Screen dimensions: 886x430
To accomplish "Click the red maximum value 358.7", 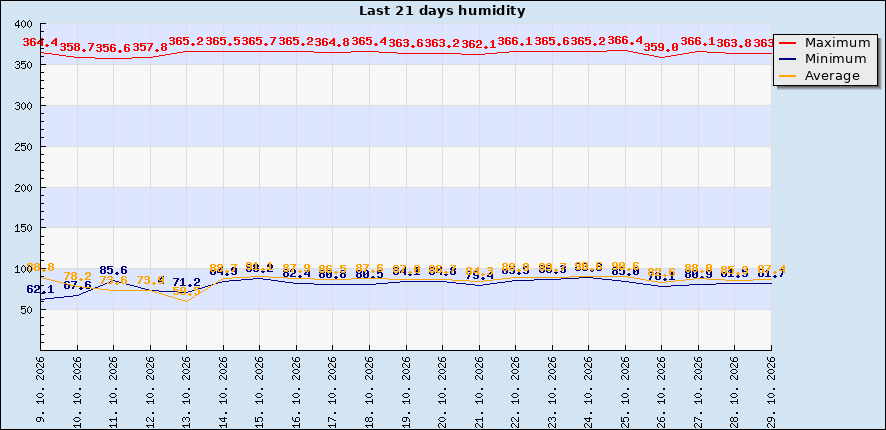I will coord(77,47).
